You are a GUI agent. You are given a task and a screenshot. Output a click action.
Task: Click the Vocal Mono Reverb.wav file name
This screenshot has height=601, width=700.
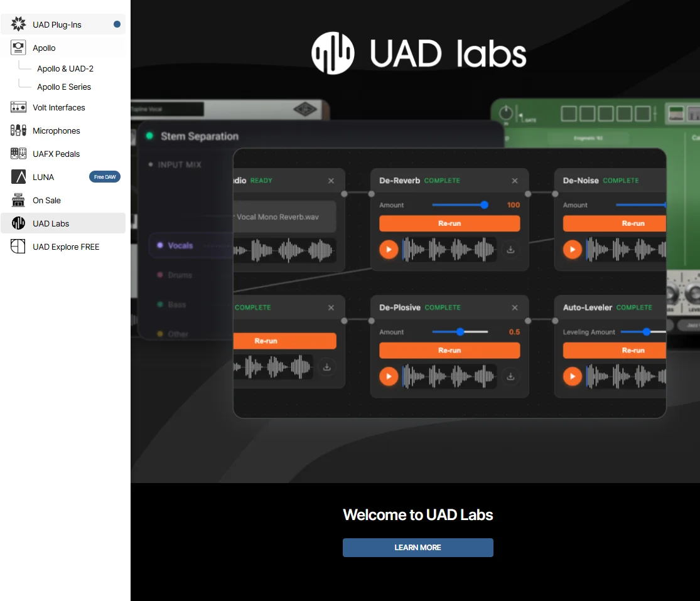pos(277,217)
